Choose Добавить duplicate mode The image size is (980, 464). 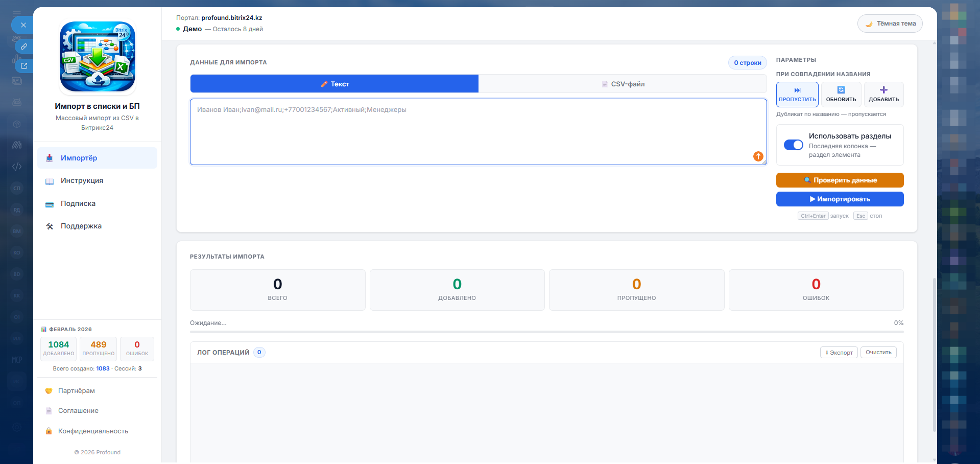point(883,95)
